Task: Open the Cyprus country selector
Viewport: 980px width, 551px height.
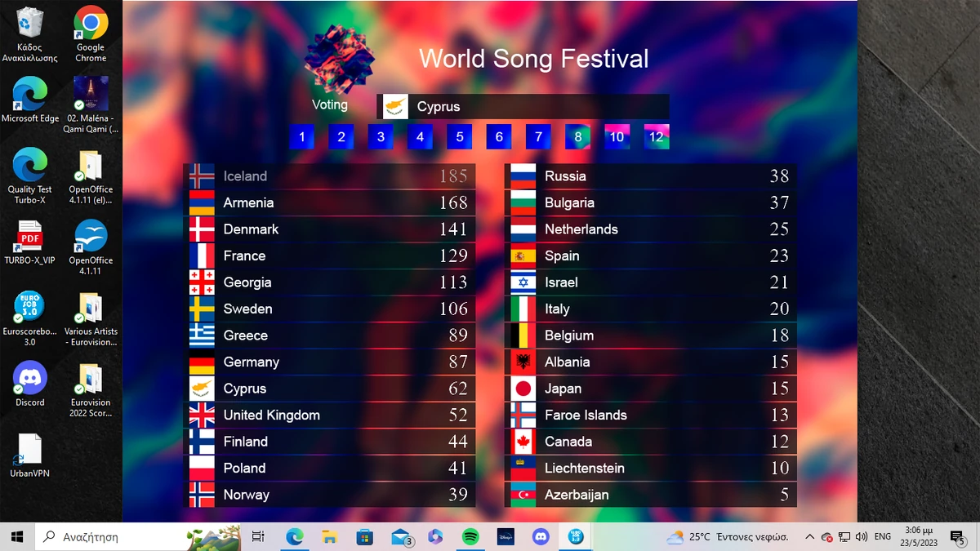Action: 523,106
